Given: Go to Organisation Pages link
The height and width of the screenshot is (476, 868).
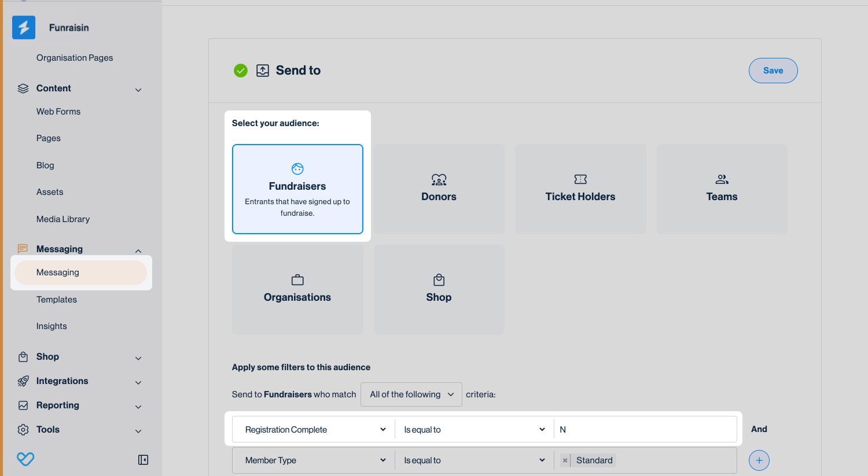Looking at the screenshot, I should click(x=75, y=58).
